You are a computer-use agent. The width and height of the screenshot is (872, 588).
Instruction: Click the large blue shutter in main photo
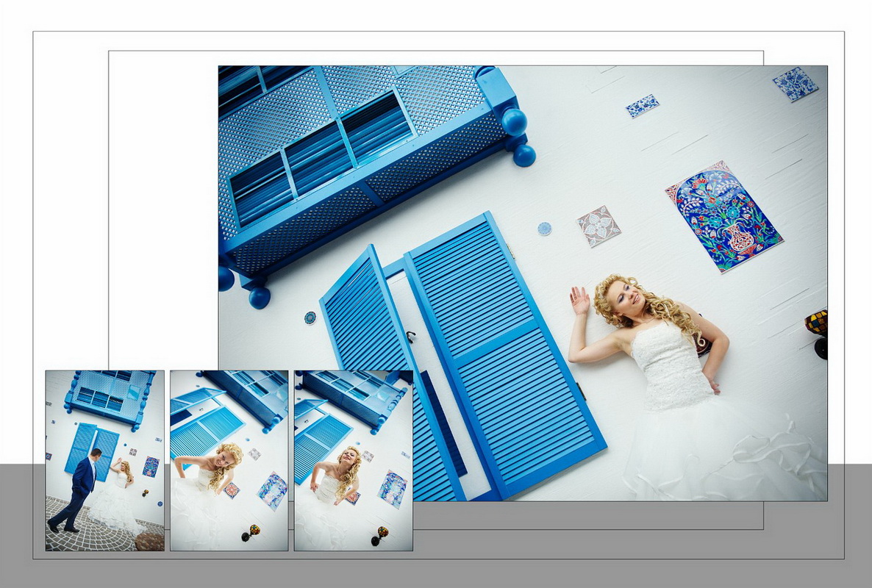point(504,353)
